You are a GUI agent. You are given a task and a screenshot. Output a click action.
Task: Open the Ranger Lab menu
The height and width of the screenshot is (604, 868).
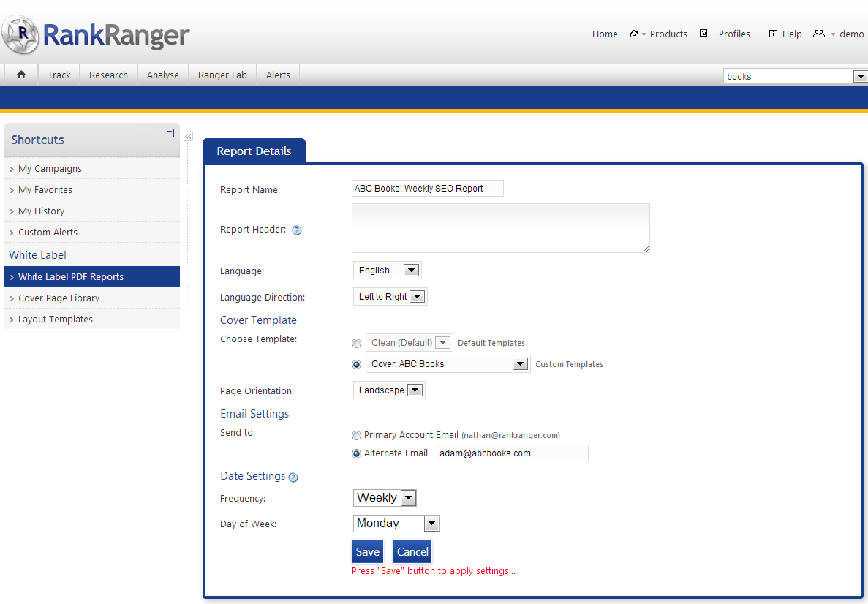(222, 75)
